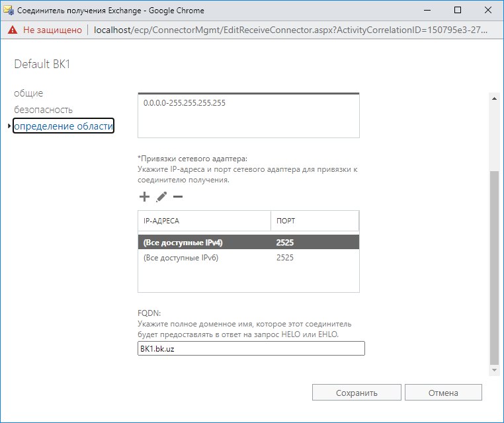Click port 2525 in the IPv6 row
Screen dimensions: 504x423
pos(285,258)
